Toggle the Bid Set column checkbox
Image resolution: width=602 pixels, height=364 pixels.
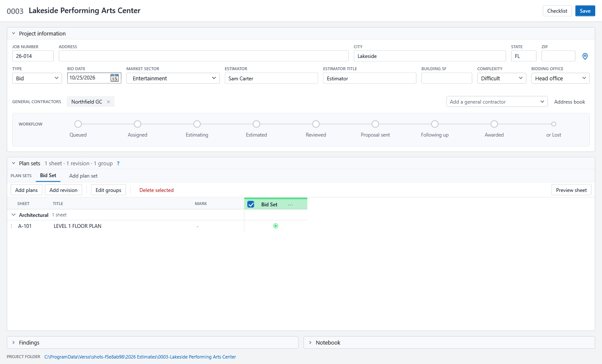tap(251, 205)
